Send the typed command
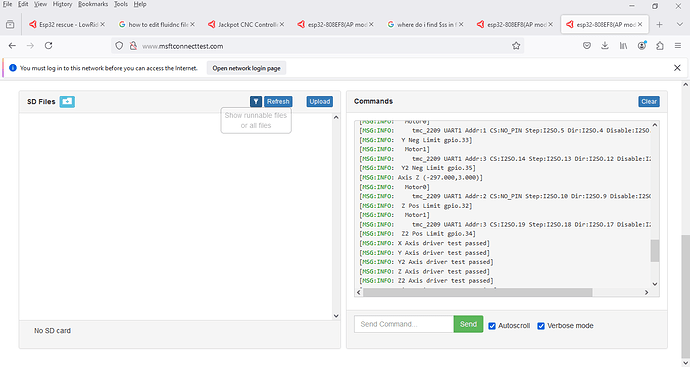Screen dimensions: 690x367 (468, 324)
